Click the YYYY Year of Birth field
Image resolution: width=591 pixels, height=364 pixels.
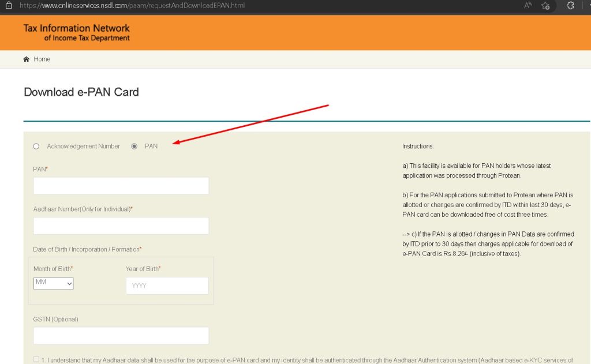[x=167, y=285]
